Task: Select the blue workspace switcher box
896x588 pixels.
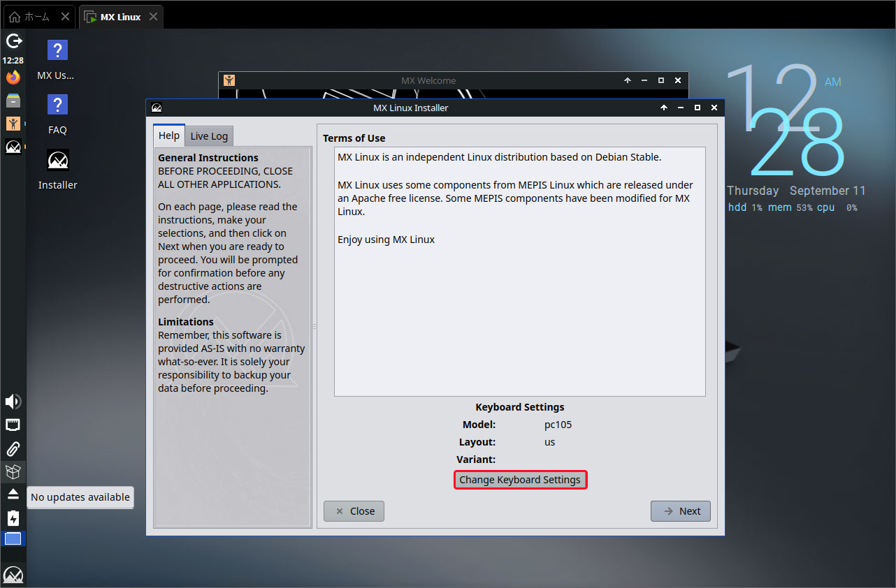Action: [x=13, y=538]
